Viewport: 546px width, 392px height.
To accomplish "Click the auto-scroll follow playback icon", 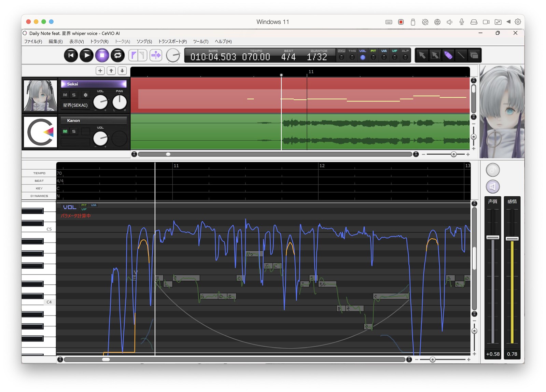I will pos(156,55).
